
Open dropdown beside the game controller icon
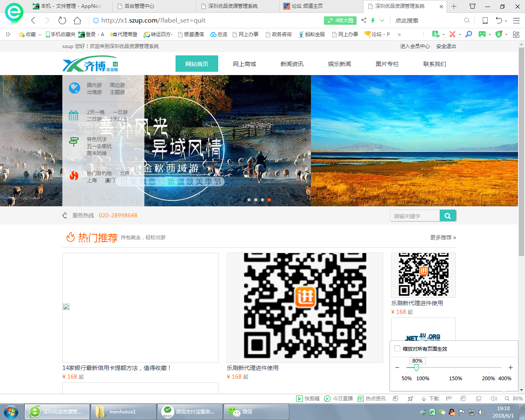[490, 35]
